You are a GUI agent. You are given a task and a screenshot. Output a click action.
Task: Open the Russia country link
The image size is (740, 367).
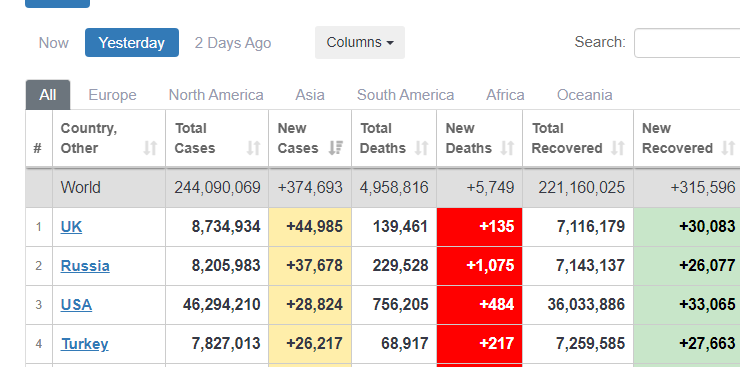pos(85,266)
